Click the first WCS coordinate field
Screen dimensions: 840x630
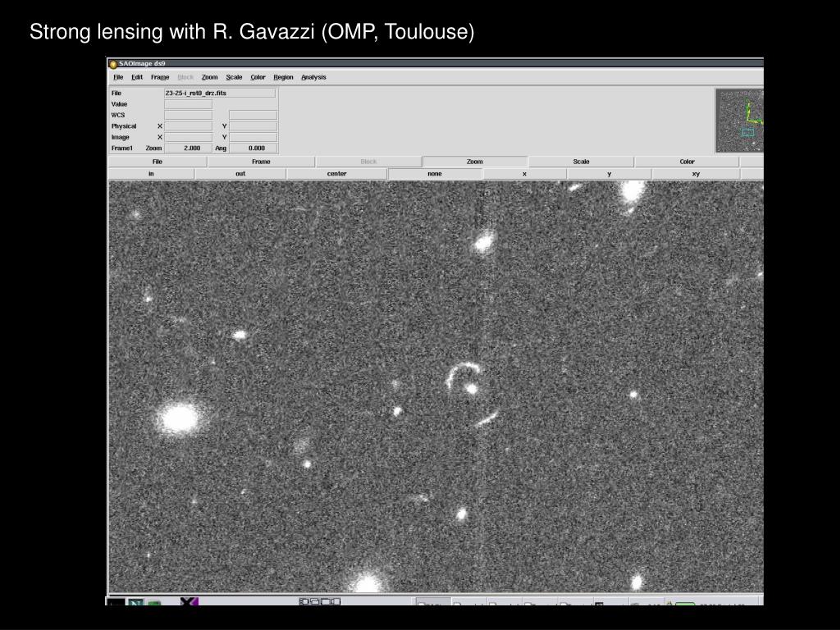click(188, 115)
